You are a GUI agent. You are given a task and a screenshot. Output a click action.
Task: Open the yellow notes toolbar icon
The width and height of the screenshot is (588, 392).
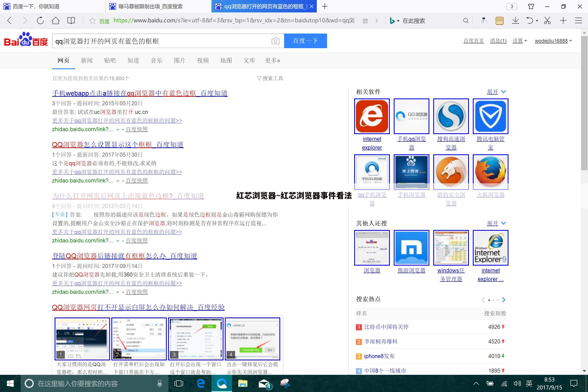499,21
